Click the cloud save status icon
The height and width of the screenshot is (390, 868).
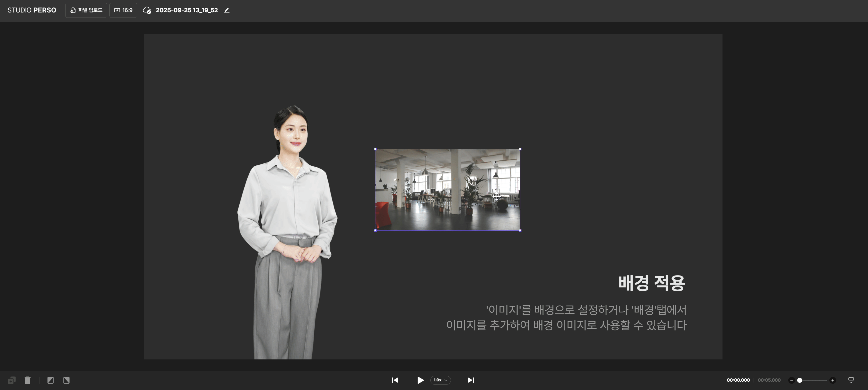pos(147,10)
